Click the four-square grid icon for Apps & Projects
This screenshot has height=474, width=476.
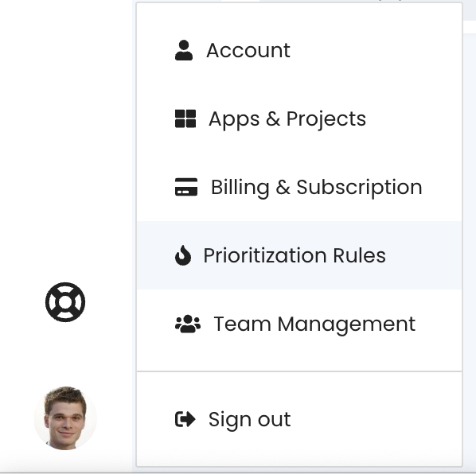coord(185,118)
